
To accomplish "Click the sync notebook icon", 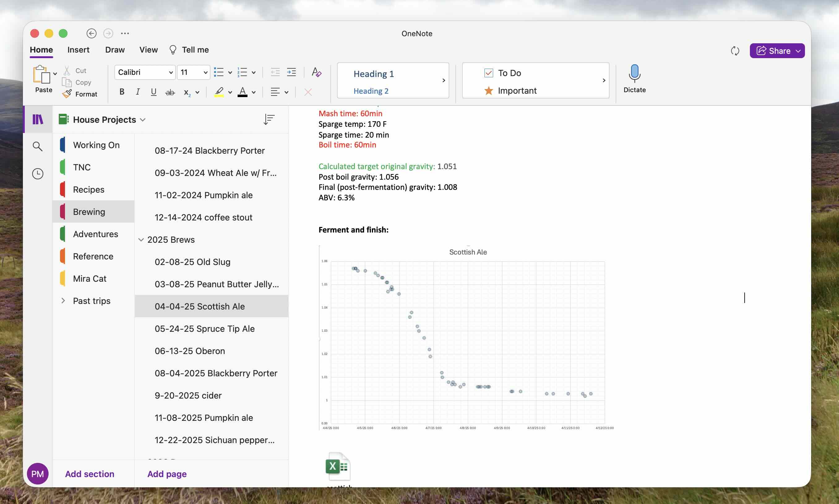I will tap(735, 51).
